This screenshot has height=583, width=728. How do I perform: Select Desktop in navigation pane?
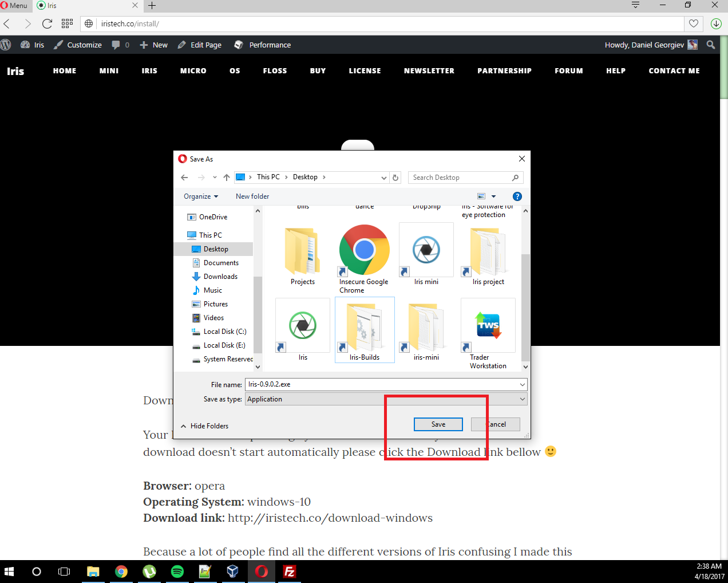(213, 249)
